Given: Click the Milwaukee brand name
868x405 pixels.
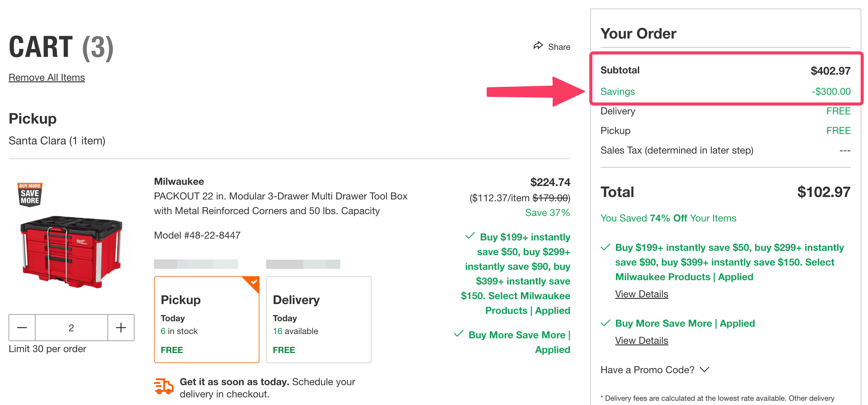Looking at the screenshot, I should [179, 181].
